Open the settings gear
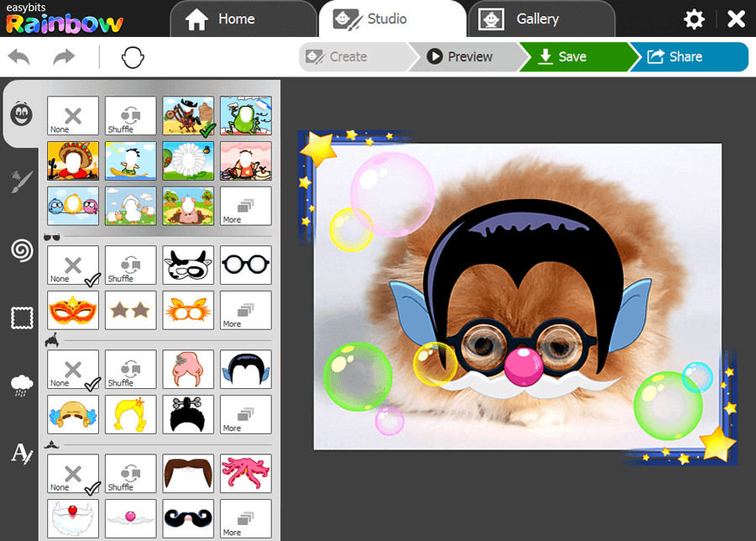The height and width of the screenshot is (541, 756). point(694,19)
